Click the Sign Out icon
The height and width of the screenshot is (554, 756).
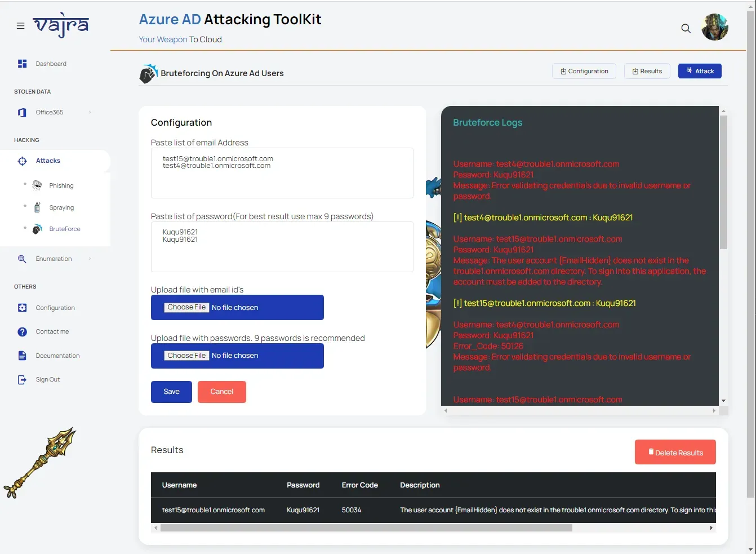click(22, 380)
